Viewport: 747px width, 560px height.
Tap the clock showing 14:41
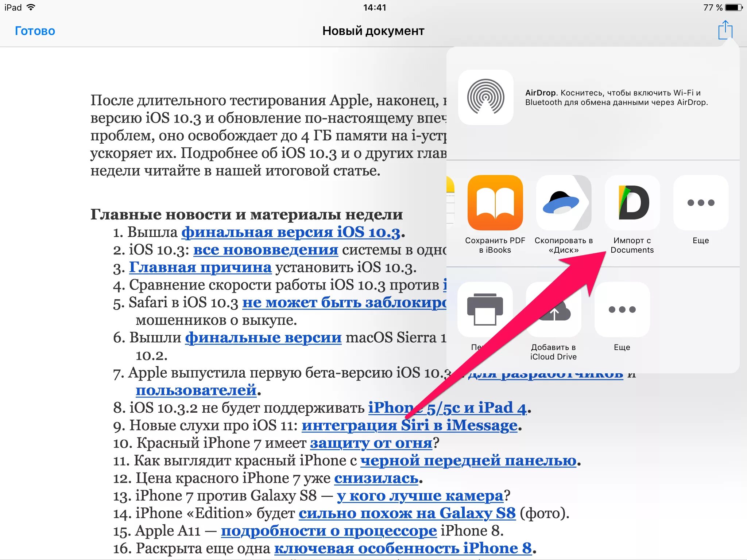tap(375, 7)
